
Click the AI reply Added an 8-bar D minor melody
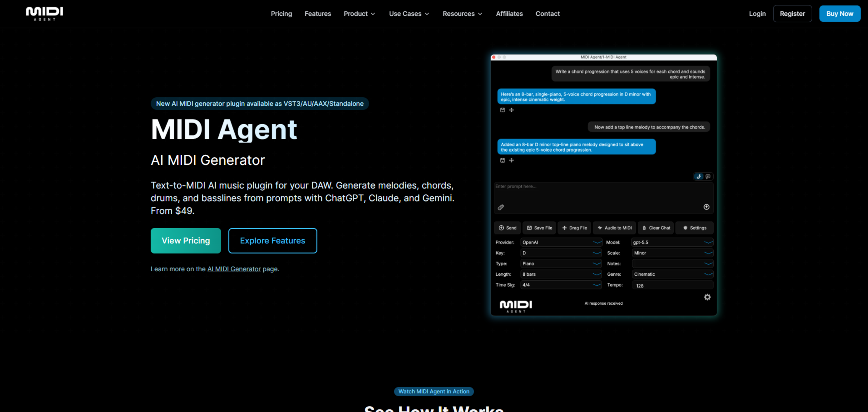tap(576, 147)
